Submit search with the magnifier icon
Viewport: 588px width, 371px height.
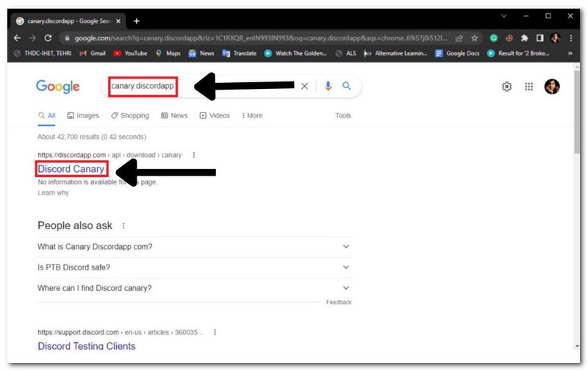point(347,86)
